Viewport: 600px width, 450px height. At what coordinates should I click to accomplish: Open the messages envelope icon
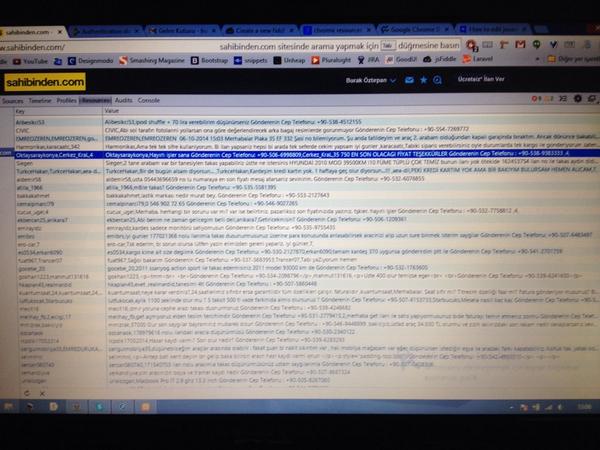pos(409,80)
